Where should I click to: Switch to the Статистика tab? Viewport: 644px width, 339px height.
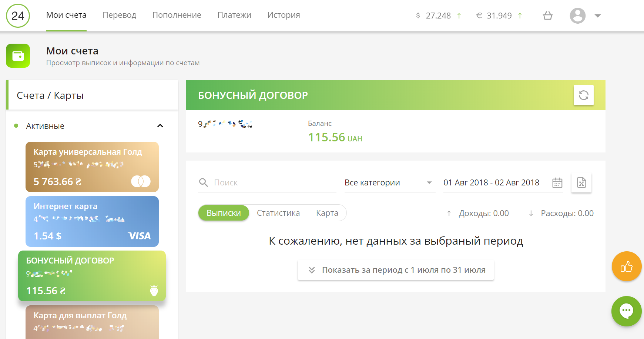278,213
